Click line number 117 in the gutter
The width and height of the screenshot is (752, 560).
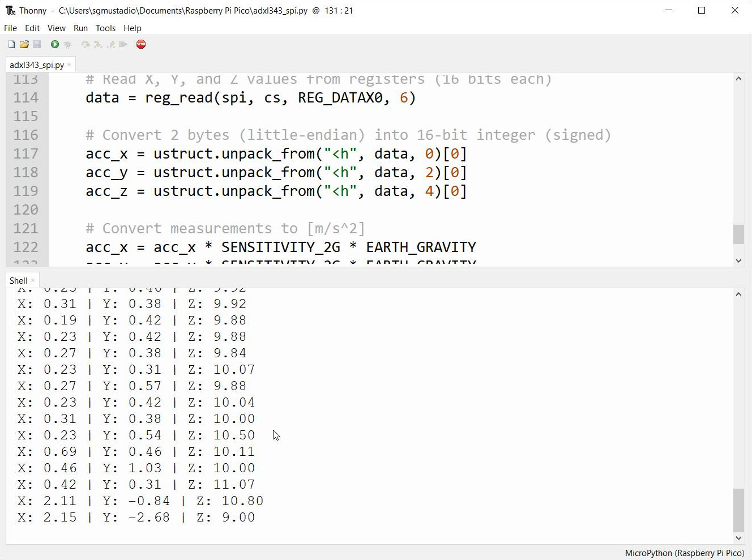click(x=26, y=153)
